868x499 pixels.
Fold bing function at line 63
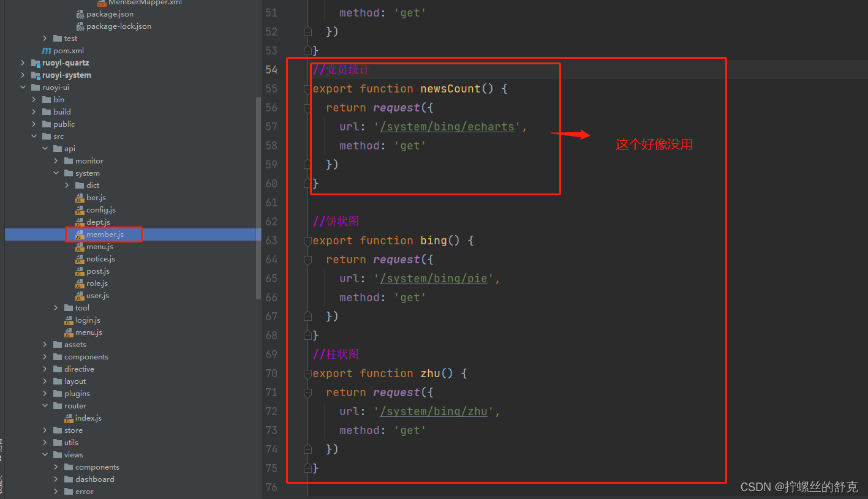tap(308, 241)
